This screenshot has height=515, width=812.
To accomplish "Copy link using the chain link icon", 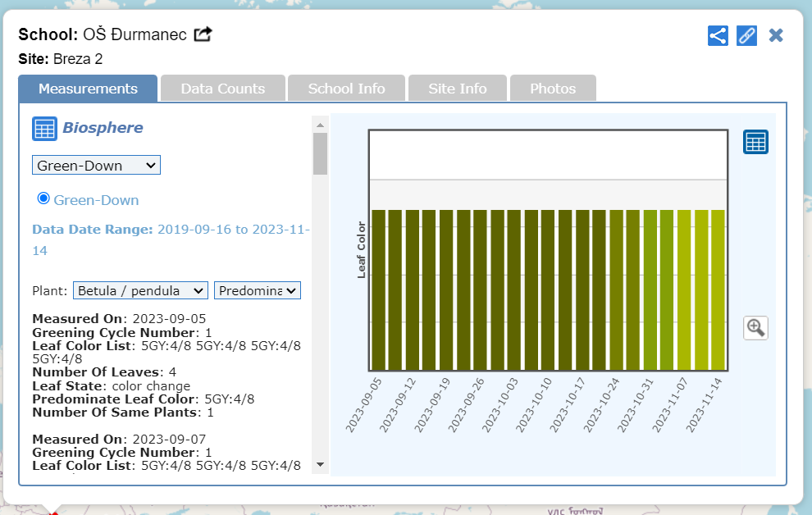I will point(746,35).
